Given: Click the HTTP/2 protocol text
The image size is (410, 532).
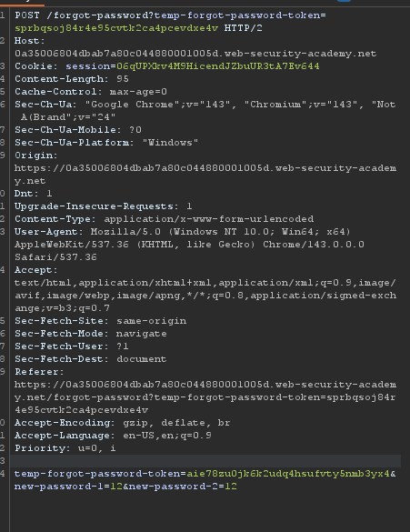Looking at the screenshot, I should (x=243, y=28).
